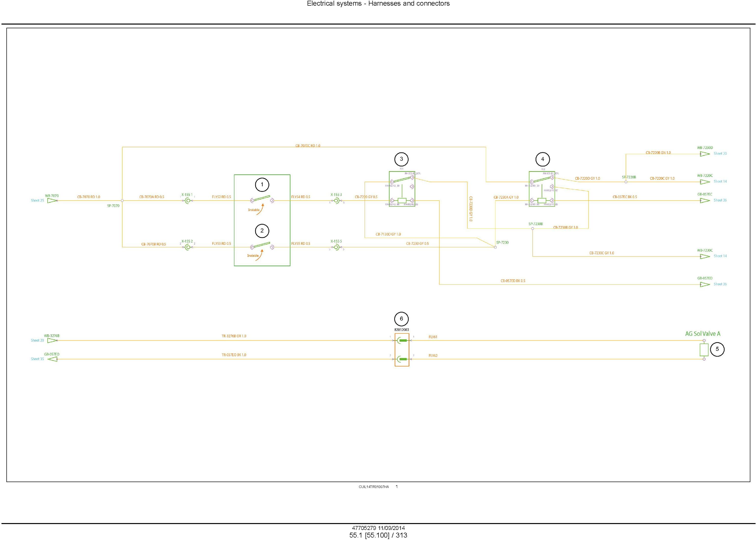Open Sheet 35 reference beside GB-057EO
The width and height of the screenshot is (756, 540).
37,359
